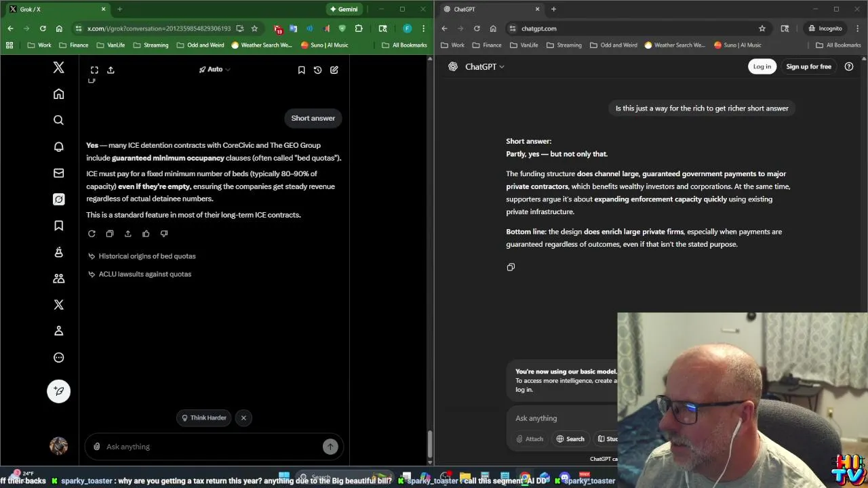Open Bookmarks in the X sidebar

pos(58,226)
